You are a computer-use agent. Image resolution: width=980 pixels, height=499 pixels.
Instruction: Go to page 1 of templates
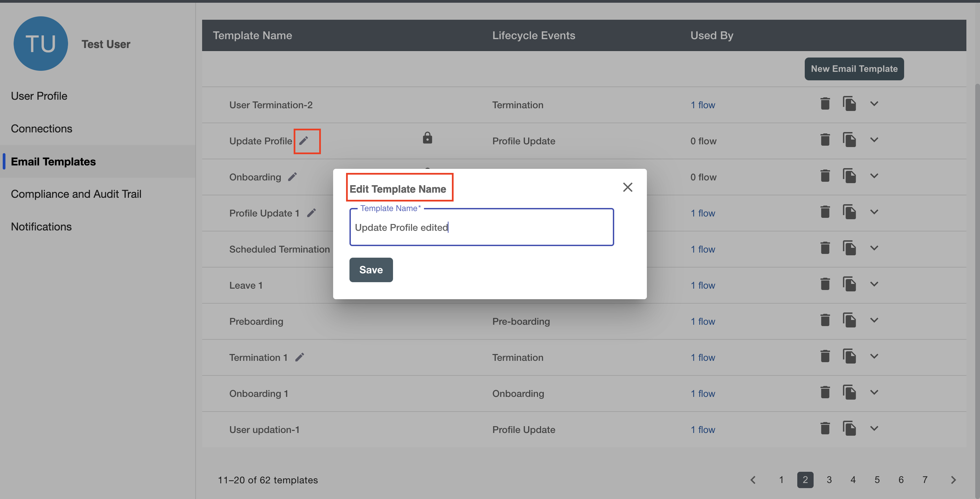pyautogui.click(x=781, y=480)
